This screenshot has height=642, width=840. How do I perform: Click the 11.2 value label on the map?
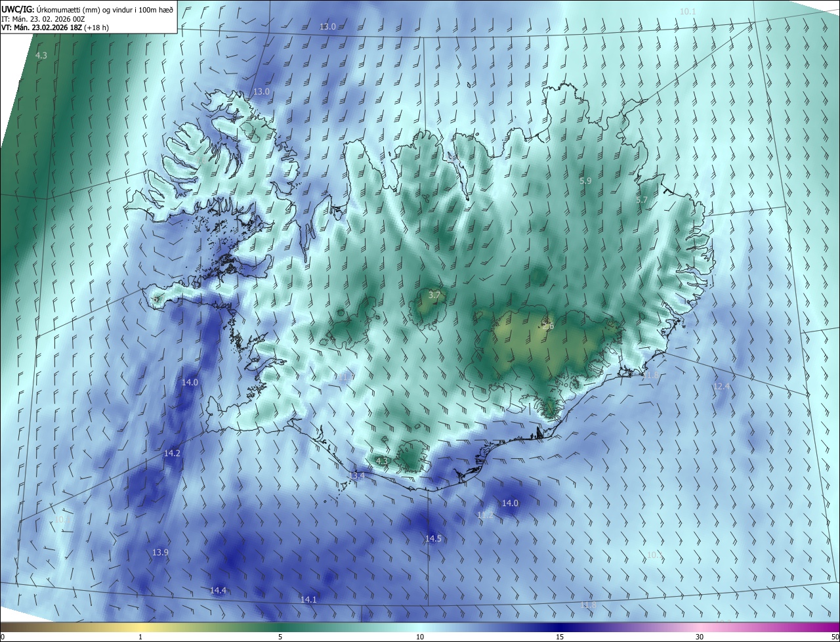pyautogui.click(x=485, y=515)
